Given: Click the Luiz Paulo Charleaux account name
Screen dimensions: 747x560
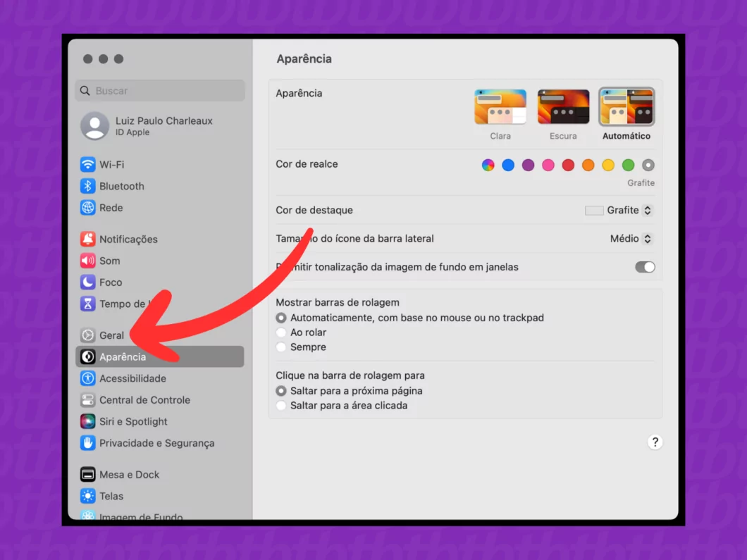Looking at the screenshot, I should [x=164, y=121].
